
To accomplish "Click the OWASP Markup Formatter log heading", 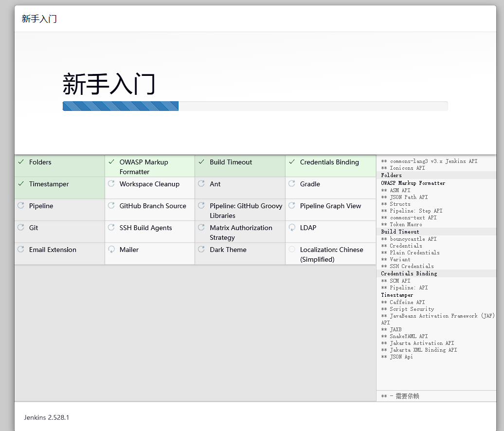I will click(413, 183).
